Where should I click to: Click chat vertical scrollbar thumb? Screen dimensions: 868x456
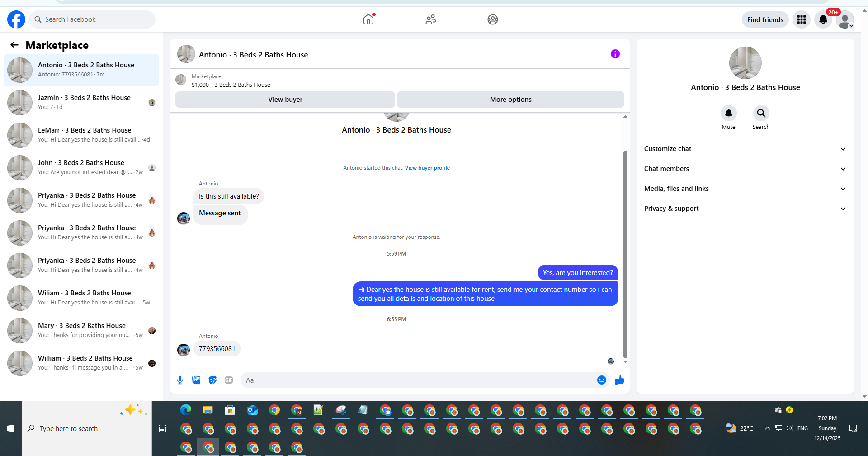pos(625,254)
